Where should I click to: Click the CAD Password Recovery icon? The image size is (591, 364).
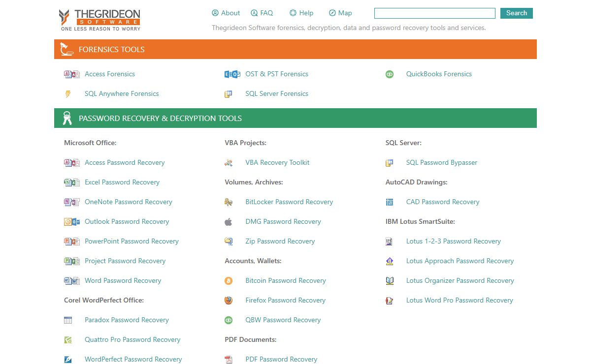pyautogui.click(x=390, y=202)
